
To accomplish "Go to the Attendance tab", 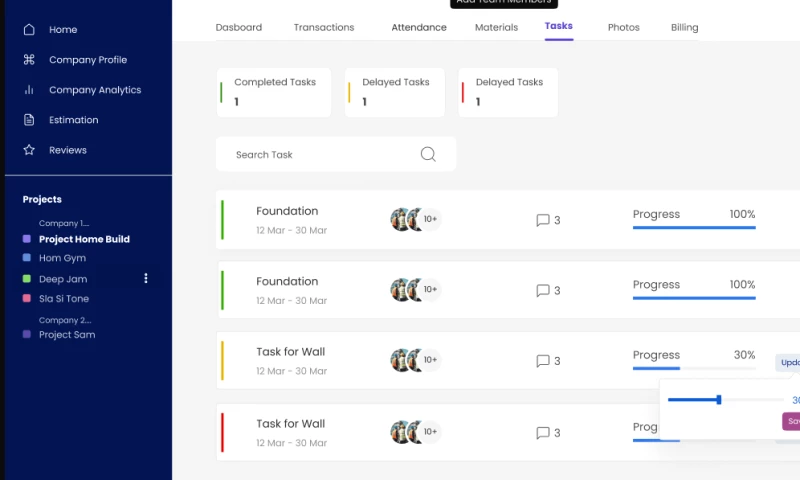I will pos(419,28).
